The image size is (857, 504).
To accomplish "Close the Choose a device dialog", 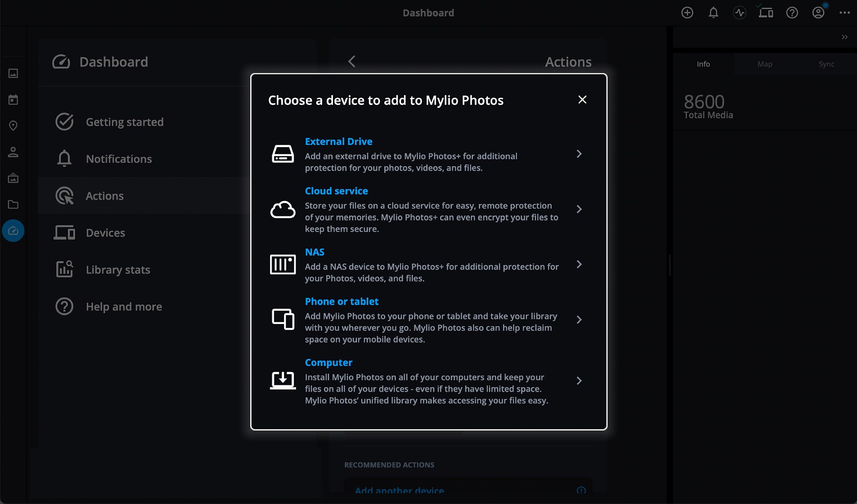I will click(582, 100).
